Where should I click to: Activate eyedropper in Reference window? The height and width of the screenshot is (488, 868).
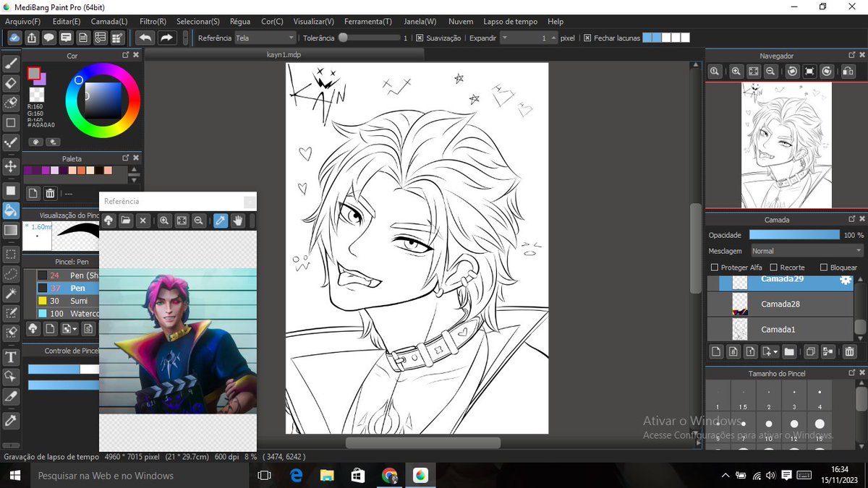click(221, 221)
